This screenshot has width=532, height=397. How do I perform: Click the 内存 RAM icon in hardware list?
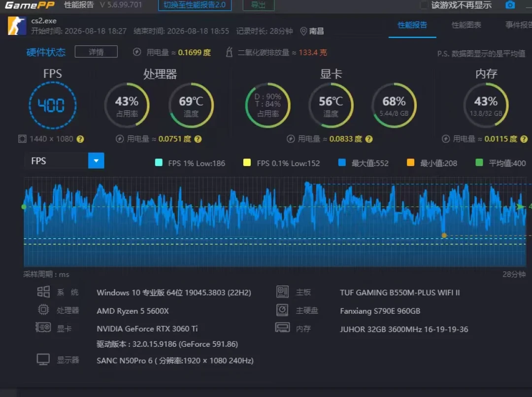(282, 328)
